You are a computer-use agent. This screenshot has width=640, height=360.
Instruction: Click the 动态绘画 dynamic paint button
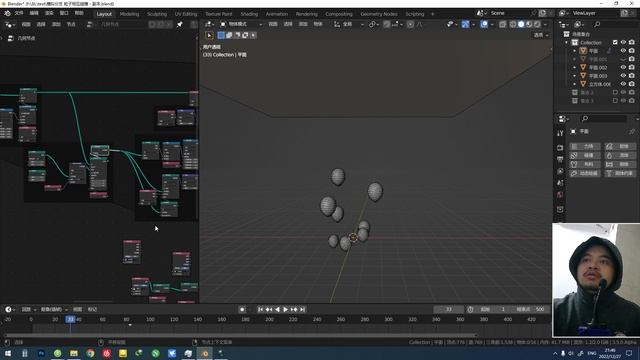(585, 173)
